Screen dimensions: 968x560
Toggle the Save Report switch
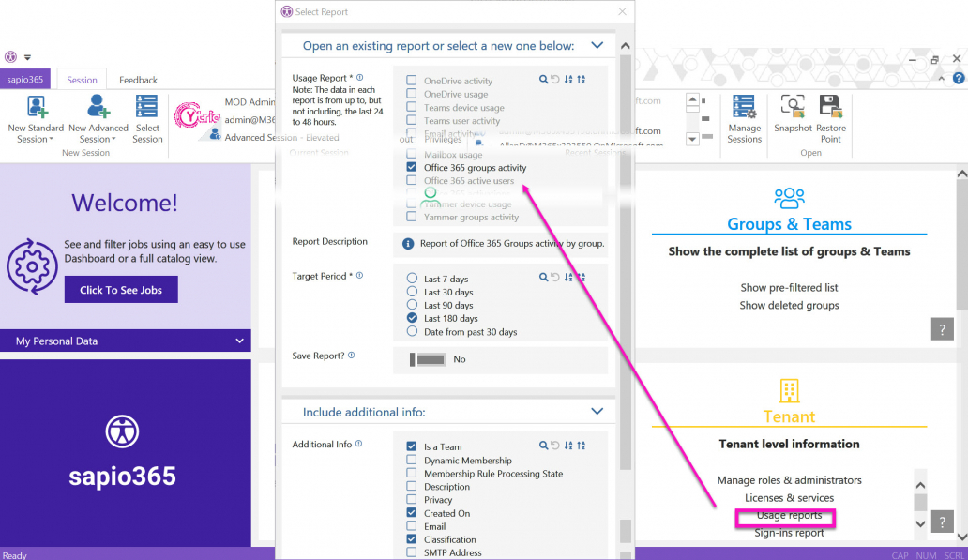tap(427, 359)
